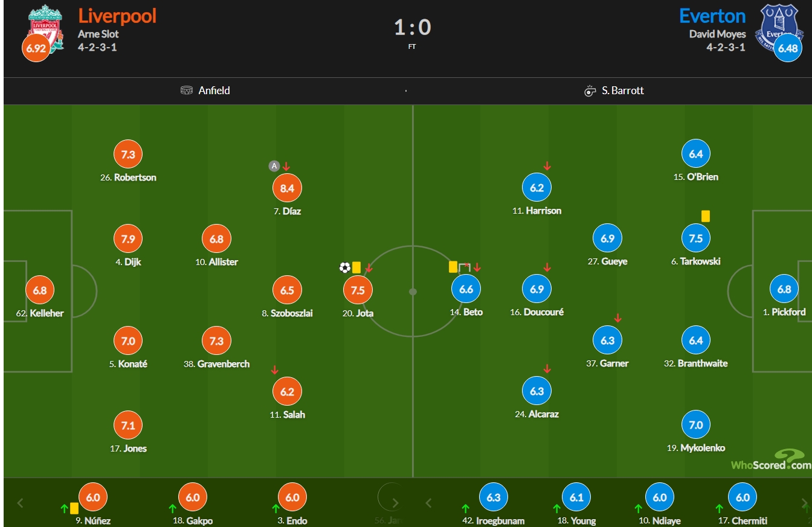Click the goal ball icon above Jota
This screenshot has height=527, width=812.
(345, 267)
